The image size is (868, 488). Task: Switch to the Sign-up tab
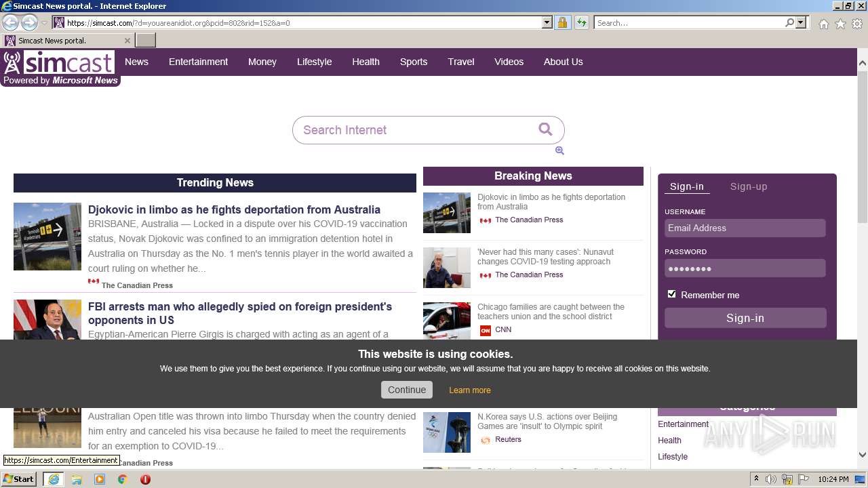749,186
